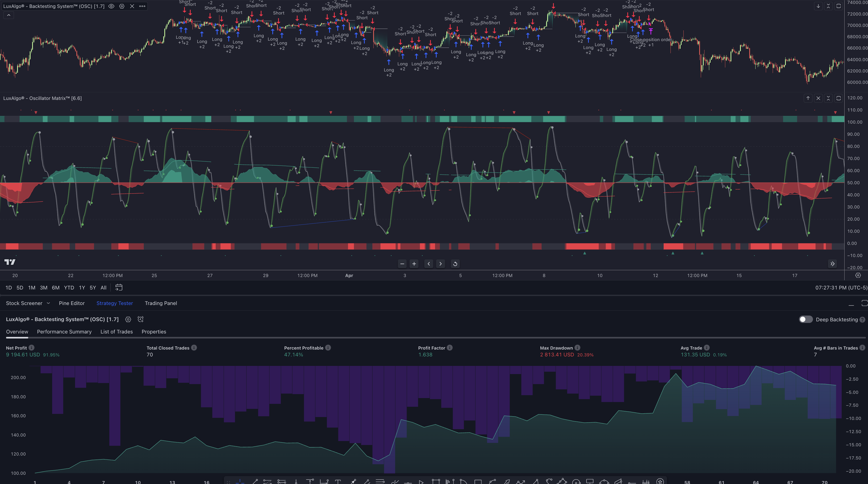Show Avg # Bars in Trades info icon

(x=862, y=347)
